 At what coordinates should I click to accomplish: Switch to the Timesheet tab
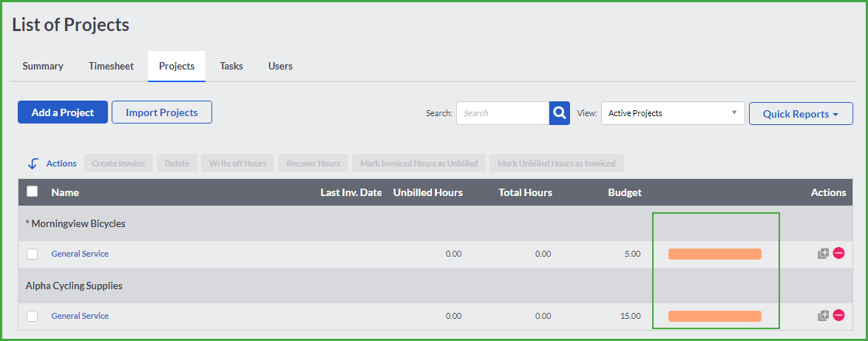[x=111, y=66]
